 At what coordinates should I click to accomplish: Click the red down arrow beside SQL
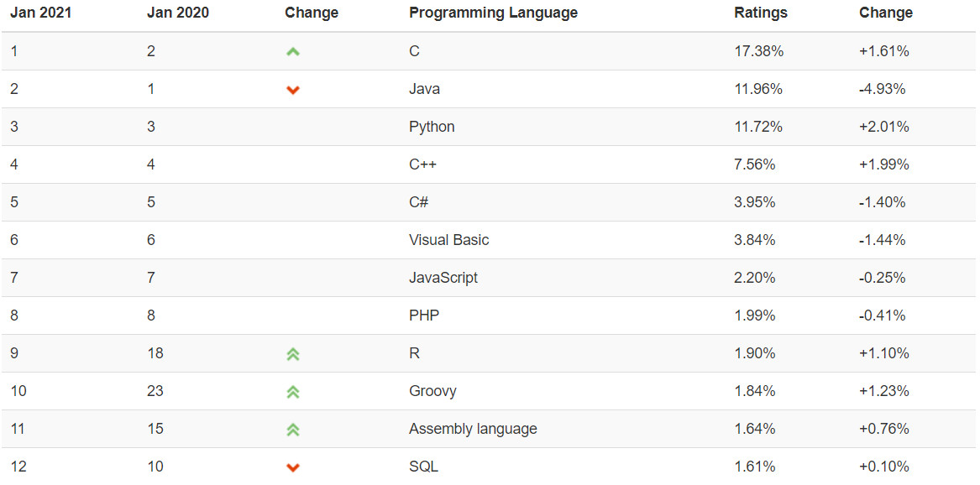coord(292,467)
